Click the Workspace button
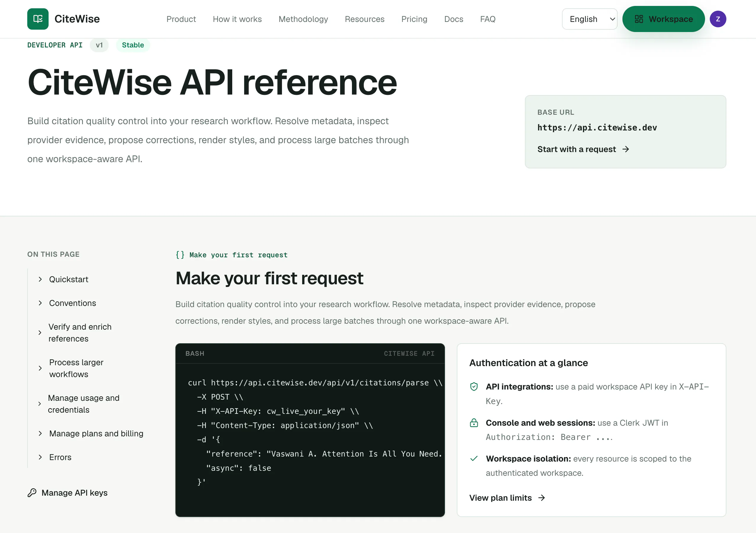Viewport: 756px width, 533px height. (x=664, y=19)
